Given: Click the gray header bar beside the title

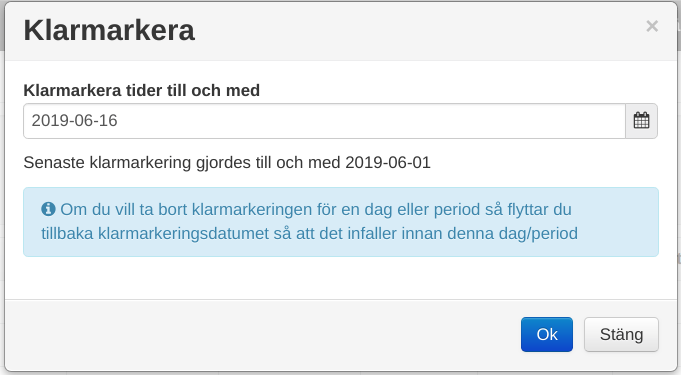Looking at the screenshot, I should 413,30.
